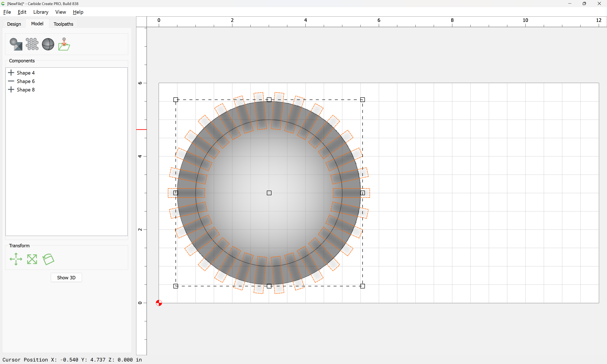Switch to the Toolpaths tab
The image size is (607, 364).
(x=63, y=24)
